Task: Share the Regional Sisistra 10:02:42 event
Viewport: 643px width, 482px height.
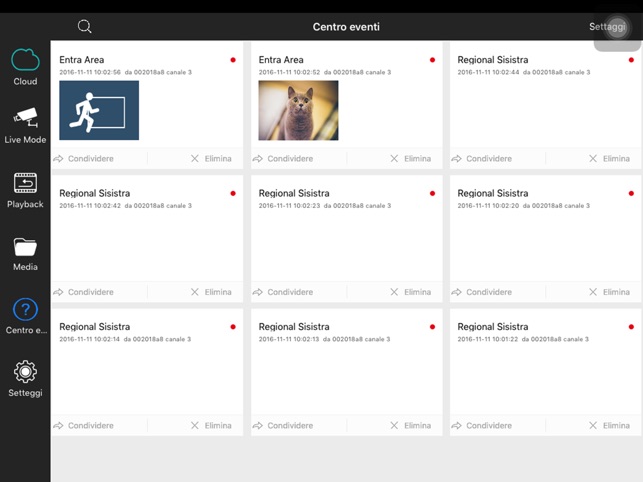Action: coord(84,292)
